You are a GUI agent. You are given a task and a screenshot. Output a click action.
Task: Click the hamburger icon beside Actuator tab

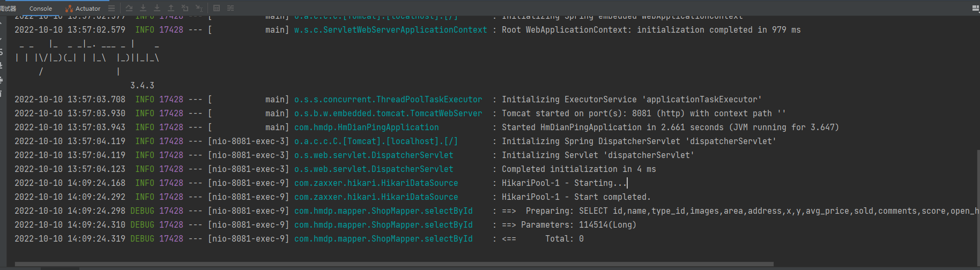[112, 8]
